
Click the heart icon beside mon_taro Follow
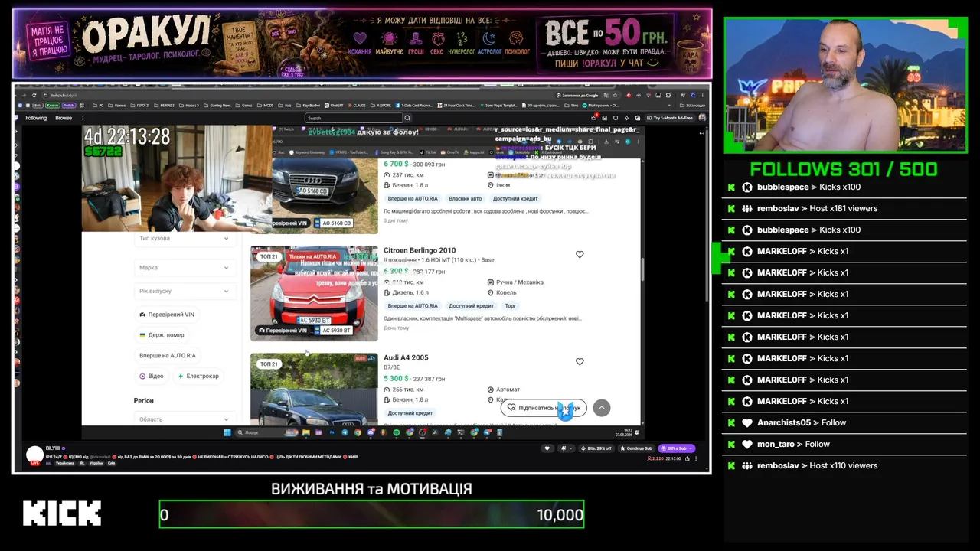747,444
